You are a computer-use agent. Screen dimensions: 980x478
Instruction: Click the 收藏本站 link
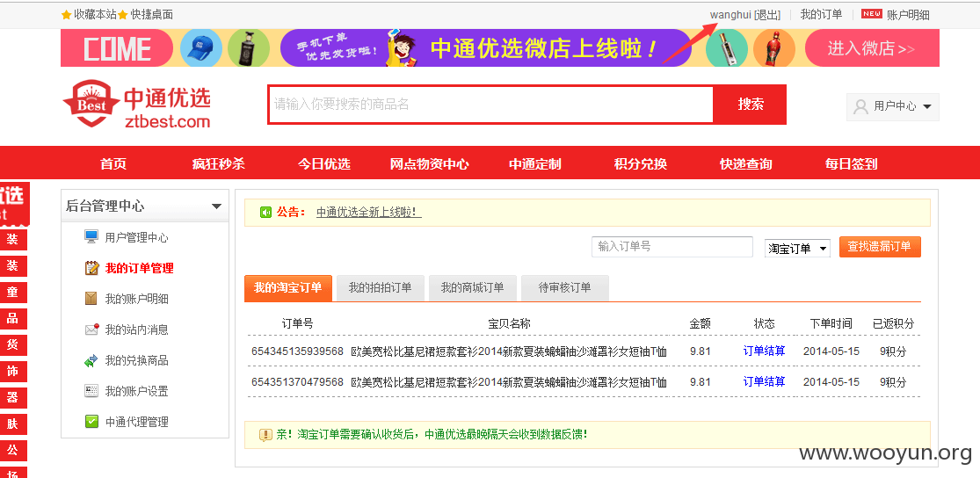tap(95, 14)
